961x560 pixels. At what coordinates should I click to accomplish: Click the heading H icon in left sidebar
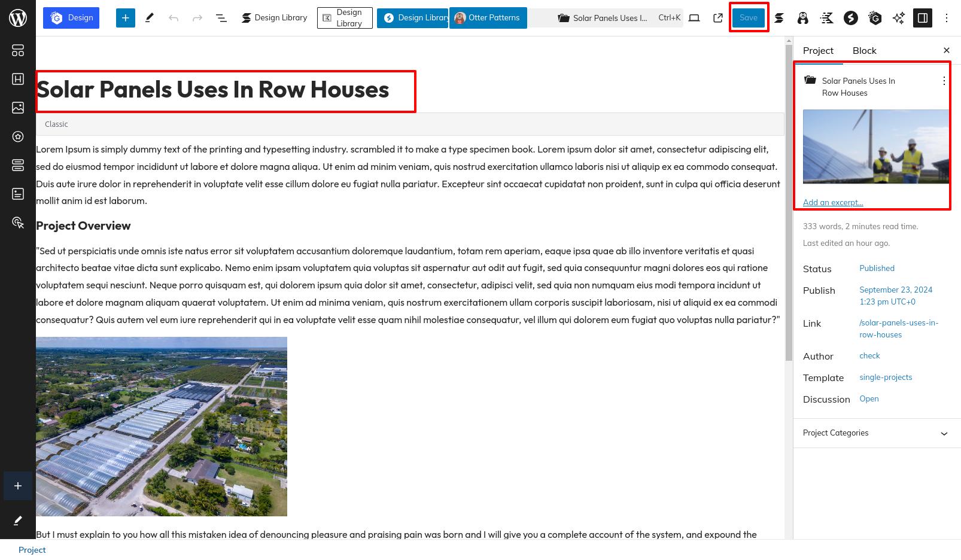point(18,79)
